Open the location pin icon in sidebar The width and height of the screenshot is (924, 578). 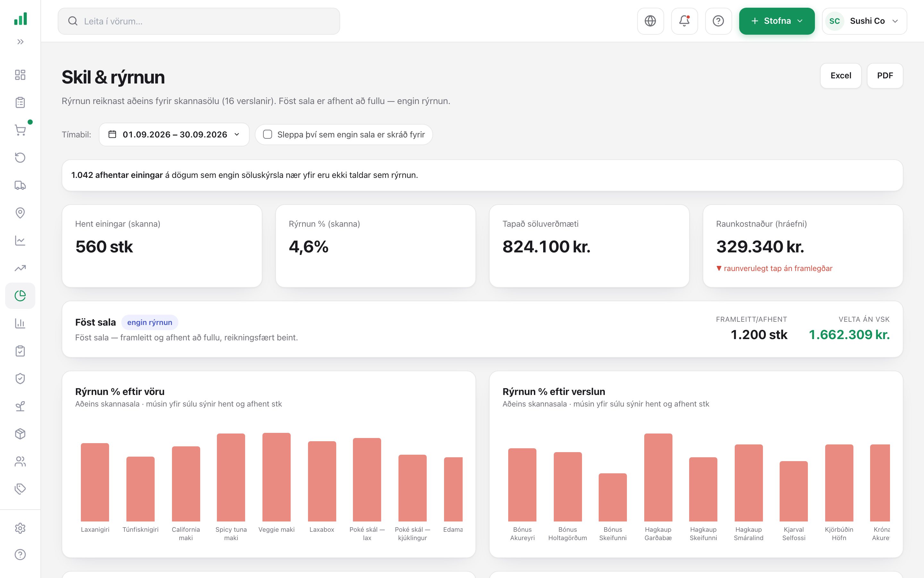point(20,213)
